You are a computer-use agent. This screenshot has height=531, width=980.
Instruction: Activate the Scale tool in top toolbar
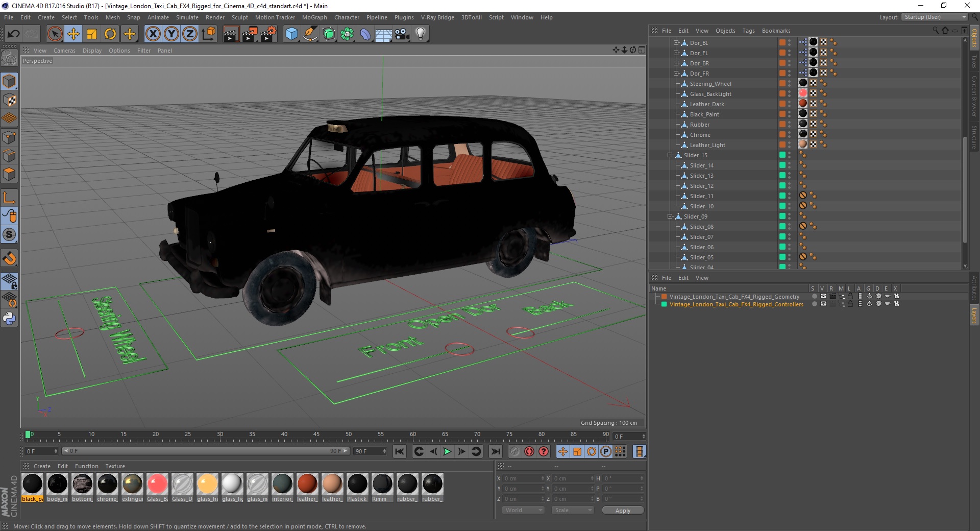[x=92, y=34]
